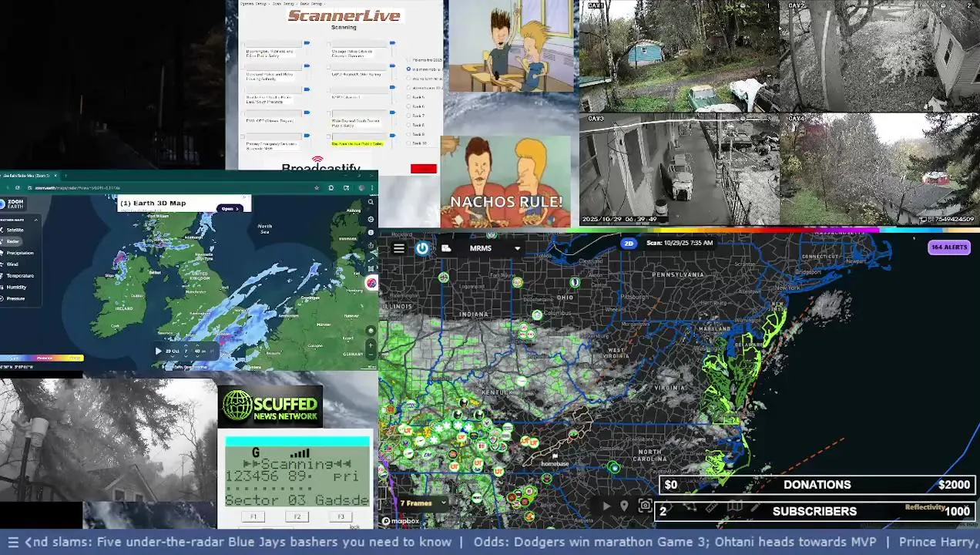Click the location pin icon on radar toolbar
The image size is (980, 555).
[624, 506]
